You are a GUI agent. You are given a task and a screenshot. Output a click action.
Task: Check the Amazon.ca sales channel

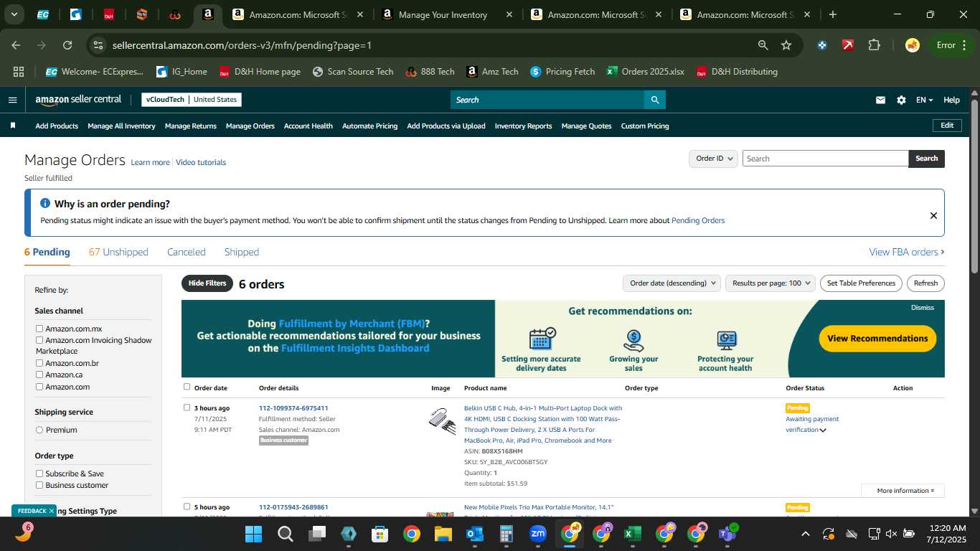pos(39,375)
